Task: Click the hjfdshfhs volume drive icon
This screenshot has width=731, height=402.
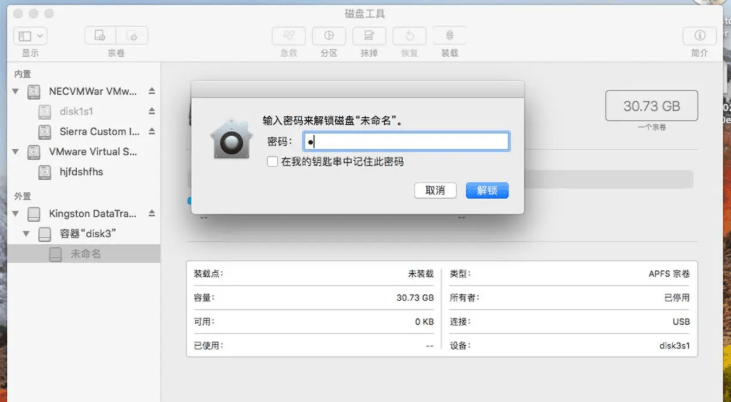Action: (45, 172)
